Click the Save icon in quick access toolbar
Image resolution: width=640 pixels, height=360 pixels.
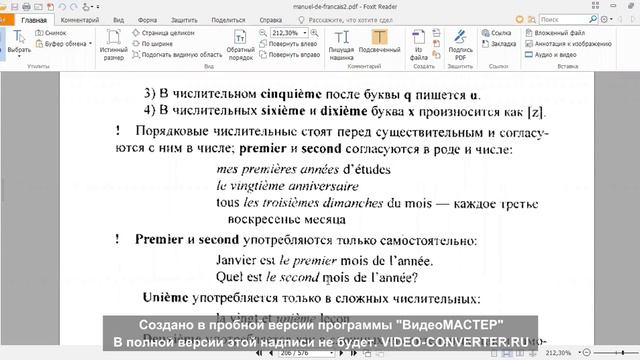(x=15, y=7)
